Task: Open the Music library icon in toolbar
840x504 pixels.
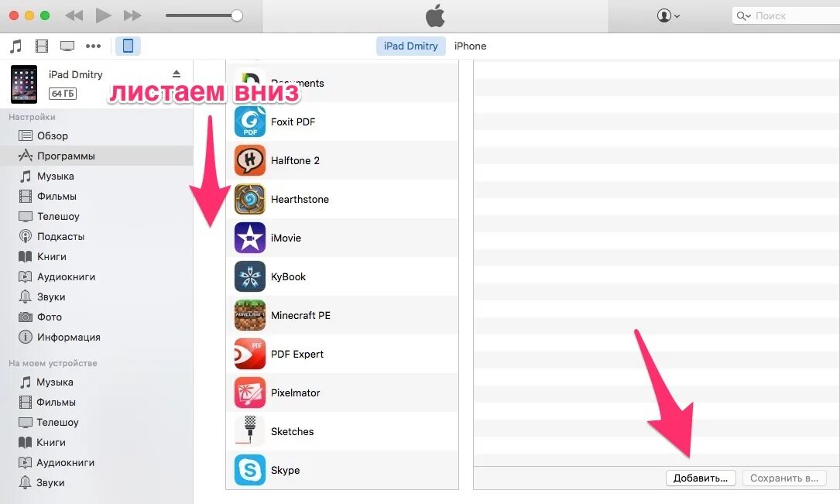Action: 16,46
